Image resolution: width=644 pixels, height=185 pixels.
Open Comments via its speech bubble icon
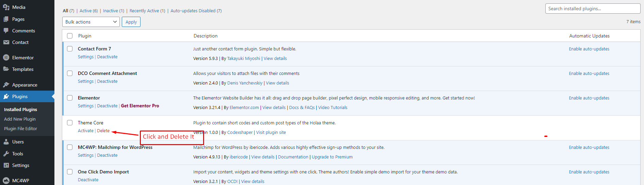coord(6,31)
